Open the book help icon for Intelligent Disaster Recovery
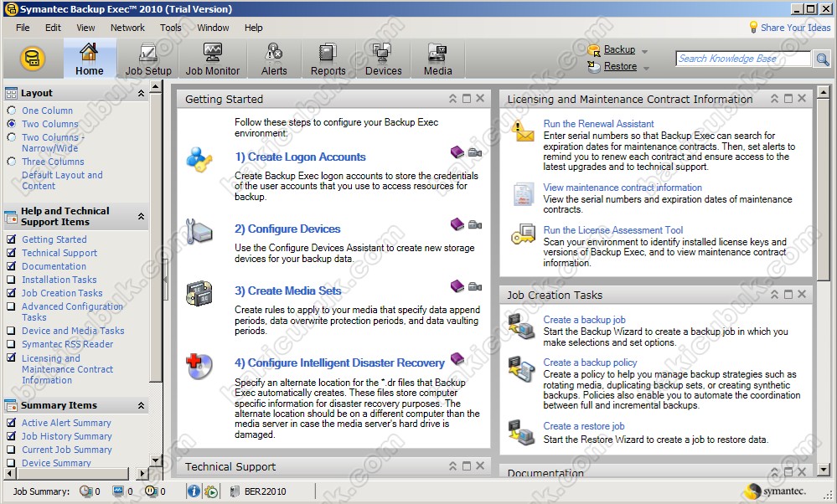The height and width of the screenshot is (504, 837). (457, 358)
